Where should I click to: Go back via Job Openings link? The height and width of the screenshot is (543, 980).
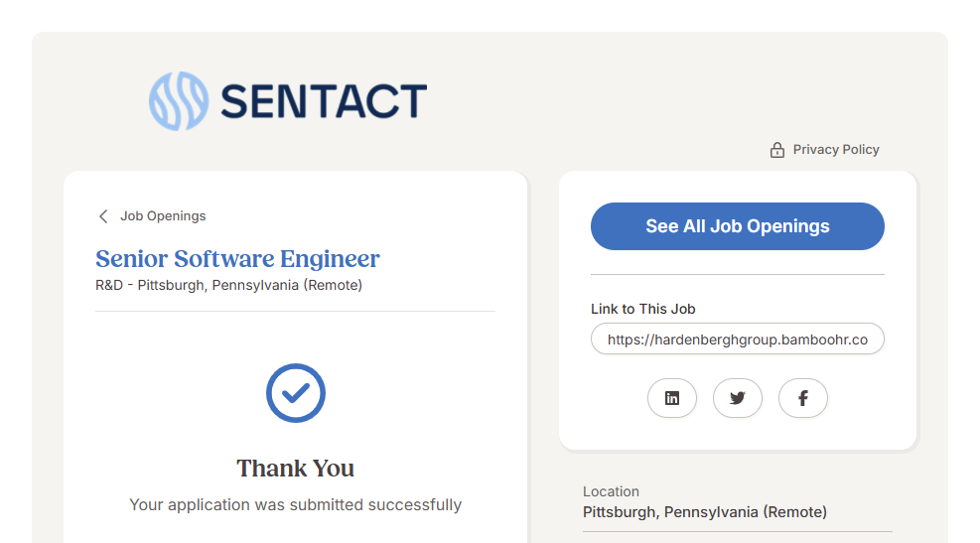click(x=163, y=216)
